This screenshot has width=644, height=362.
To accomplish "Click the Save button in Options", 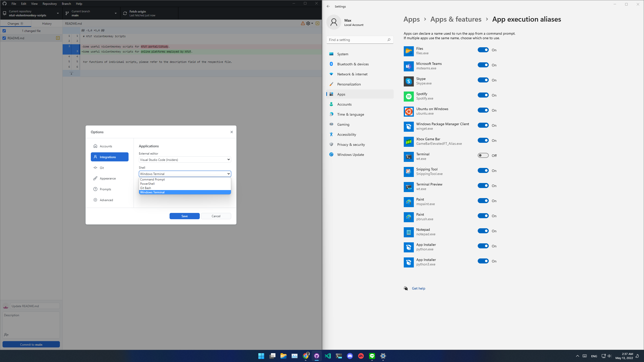I will tap(184, 216).
